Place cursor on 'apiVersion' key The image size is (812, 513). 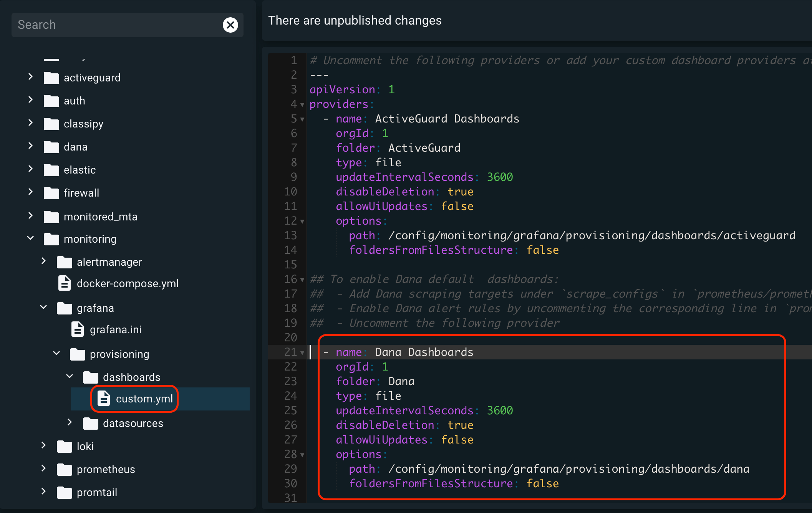pyautogui.click(x=342, y=89)
